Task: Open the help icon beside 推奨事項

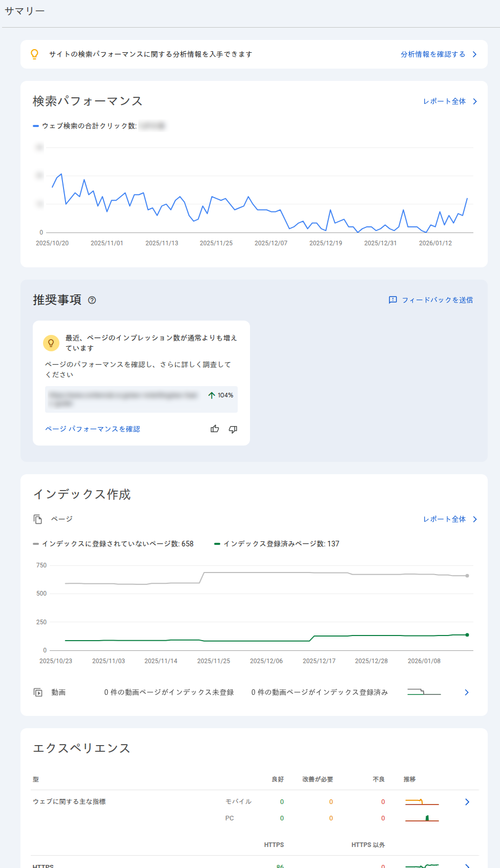Action: 92,300
